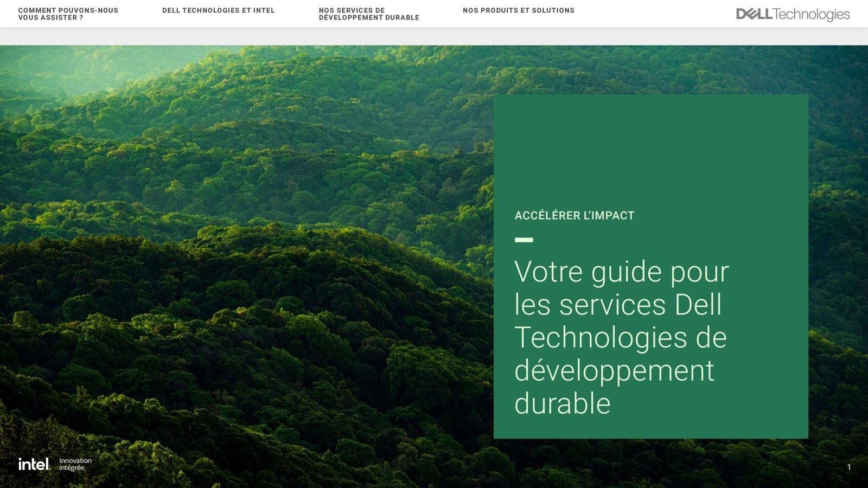The width and height of the screenshot is (868, 488).
Task: Click the final word 'durable' in title
Action: point(562,403)
